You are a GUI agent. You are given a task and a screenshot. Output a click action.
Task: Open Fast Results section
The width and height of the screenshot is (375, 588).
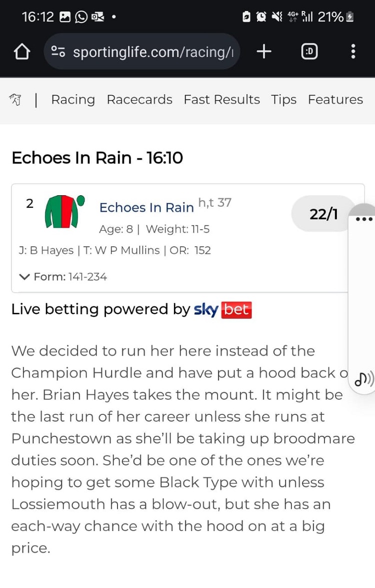pyautogui.click(x=221, y=100)
